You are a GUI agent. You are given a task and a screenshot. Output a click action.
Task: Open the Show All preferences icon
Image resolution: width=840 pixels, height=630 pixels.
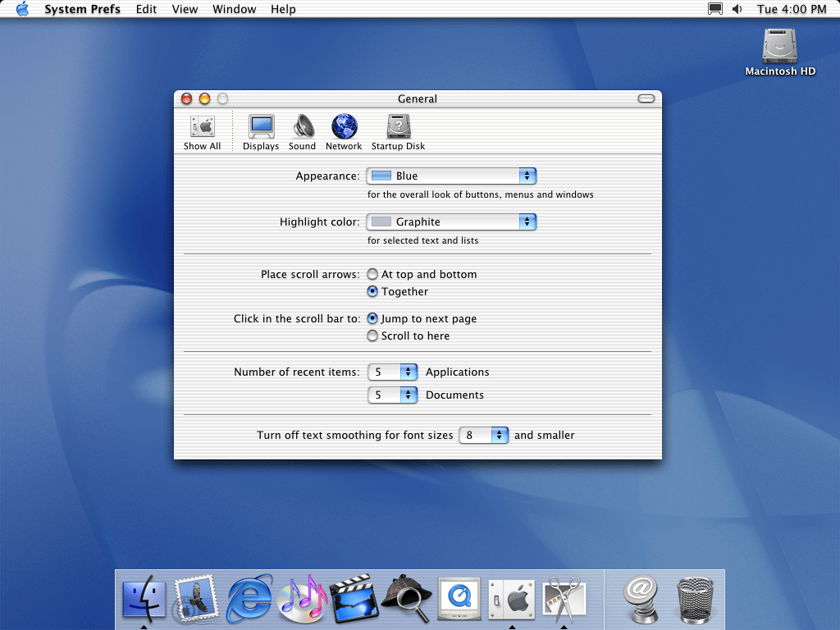pyautogui.click(x=202, y=131)
